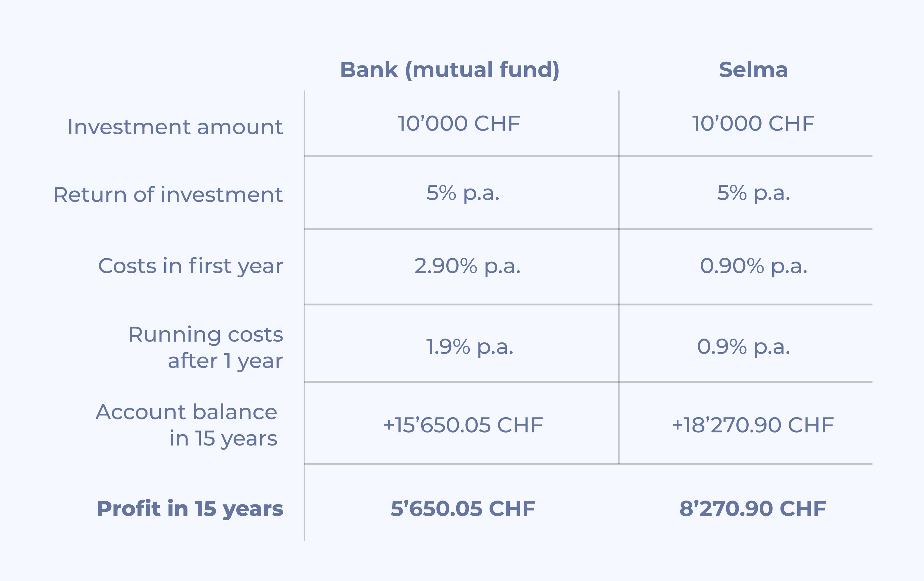
Task: Click the +15'650.05 CHF balance value
Action: 463,425
